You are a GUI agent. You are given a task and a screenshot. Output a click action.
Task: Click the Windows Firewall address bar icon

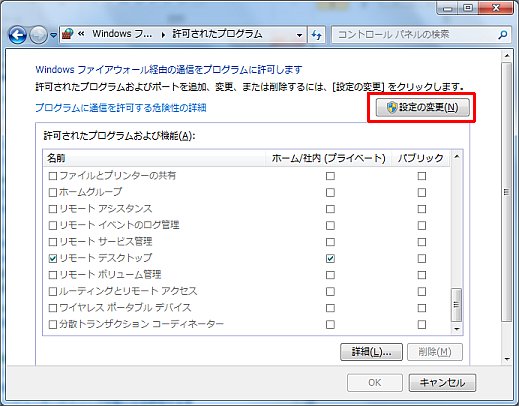(x=68, y=34)
